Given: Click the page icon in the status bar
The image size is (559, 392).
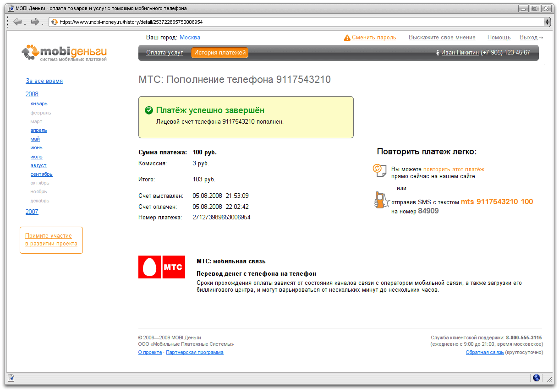Looking at the screenshot, I should coord(11,378).
